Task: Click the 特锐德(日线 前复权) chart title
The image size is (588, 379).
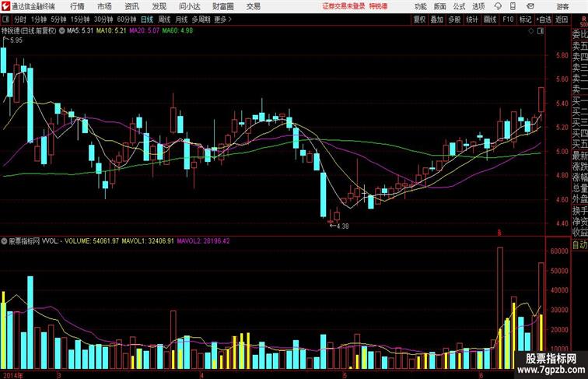Action: click(x=29, y=31)
